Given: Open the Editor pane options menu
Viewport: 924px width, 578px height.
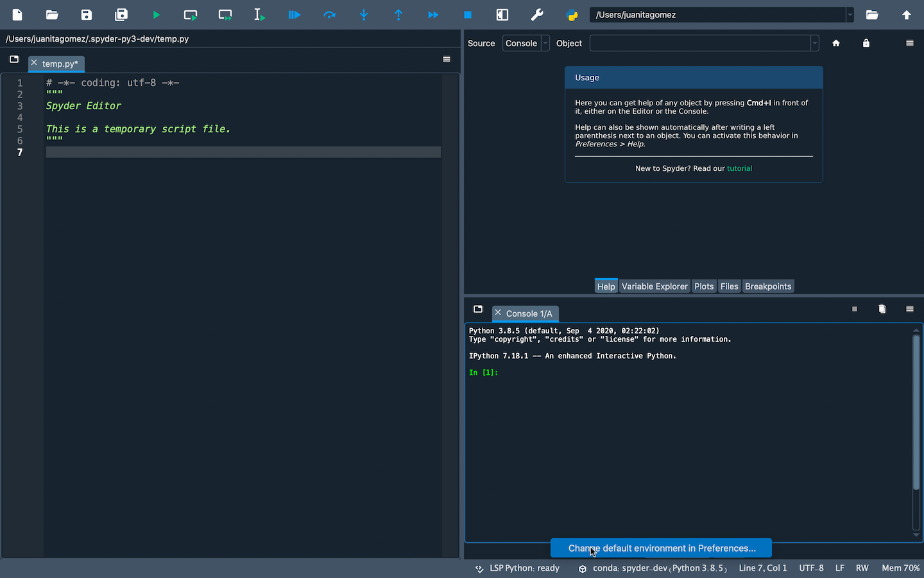Looking at the screenshot, I should [x=447, y=59].
